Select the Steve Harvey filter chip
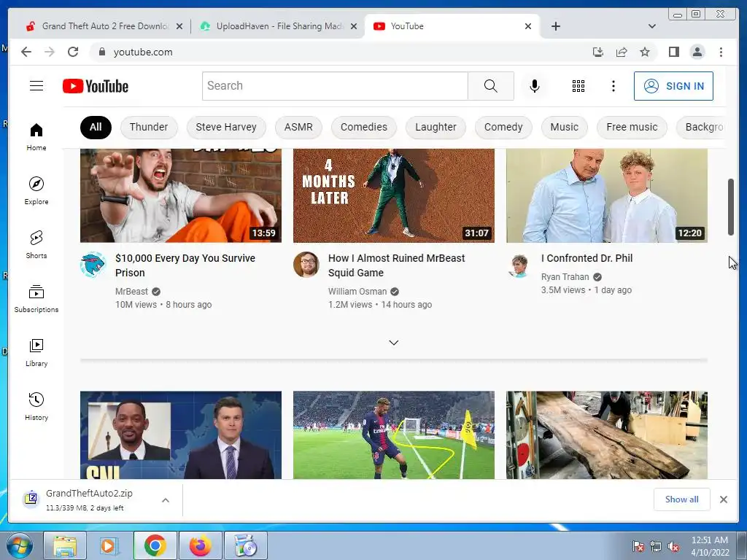 pos(226,127)
